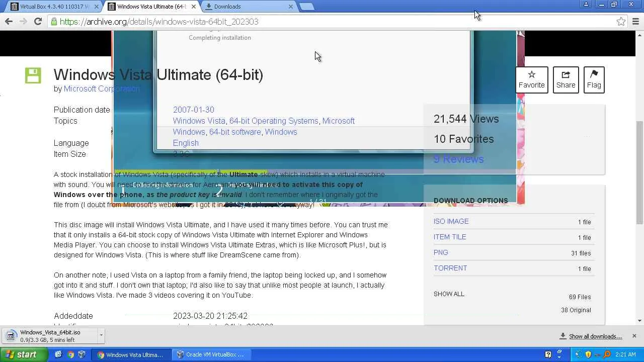The width and height of the screenshot is (644, 362).
Task: Close the downloads shelf
Action: [x=634, y=336]
